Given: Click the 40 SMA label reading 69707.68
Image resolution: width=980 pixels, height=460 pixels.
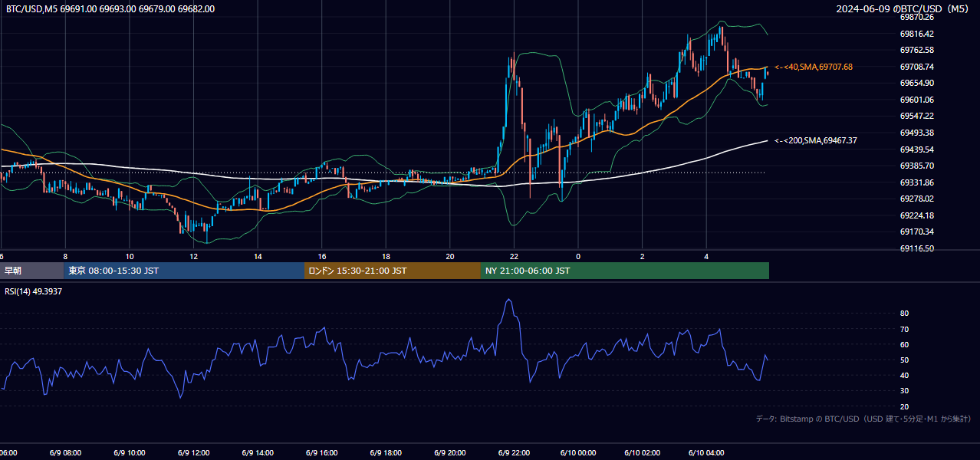Looking at the screenshot, I should coord(814,67).
